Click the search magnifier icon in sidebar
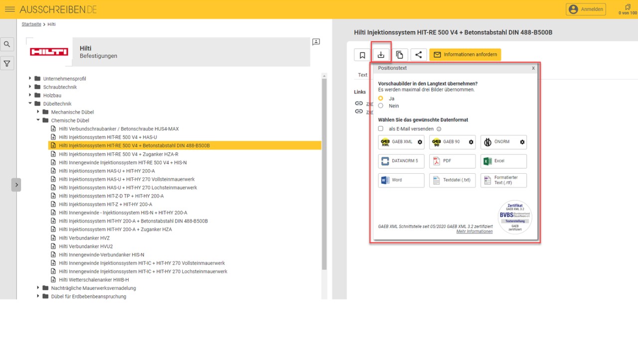 7,44
